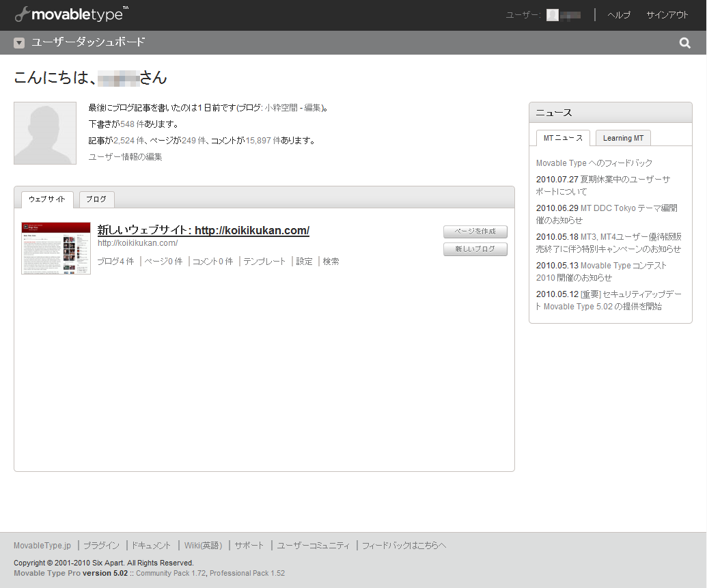This screenshot has height=588, width=707.
Task: Open the テンプレート link
Action: tap(264, 261)
